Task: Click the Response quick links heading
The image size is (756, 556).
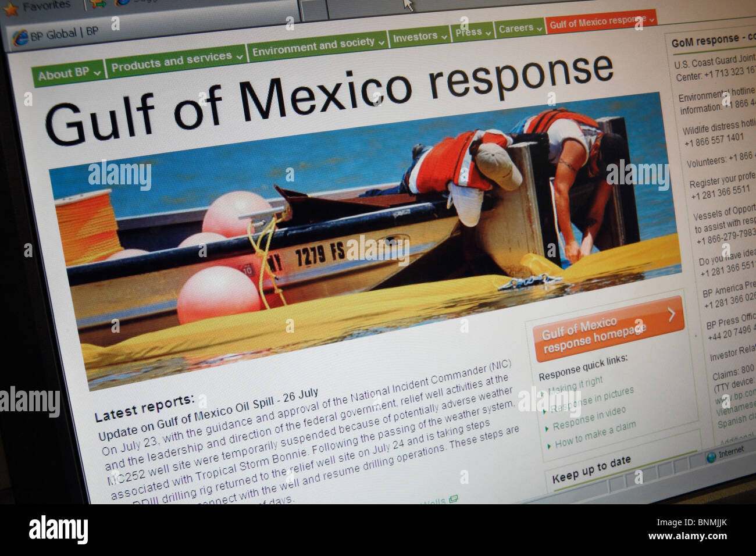Action: coord(583,368)
